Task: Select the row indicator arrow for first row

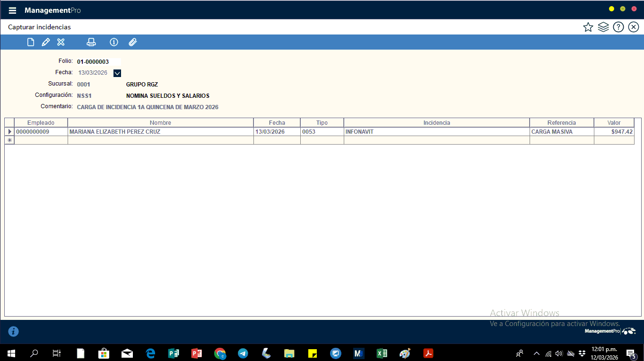Action: coord(9,132)
